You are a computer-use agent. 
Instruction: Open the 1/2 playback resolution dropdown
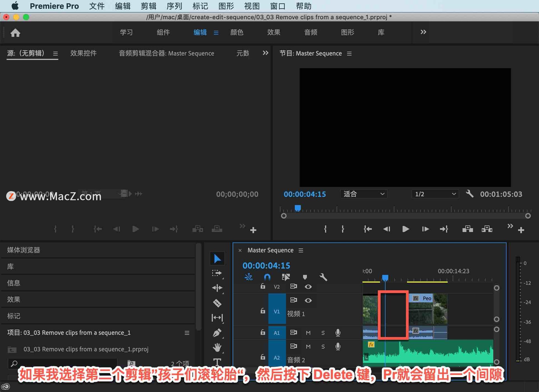[435, 194]
